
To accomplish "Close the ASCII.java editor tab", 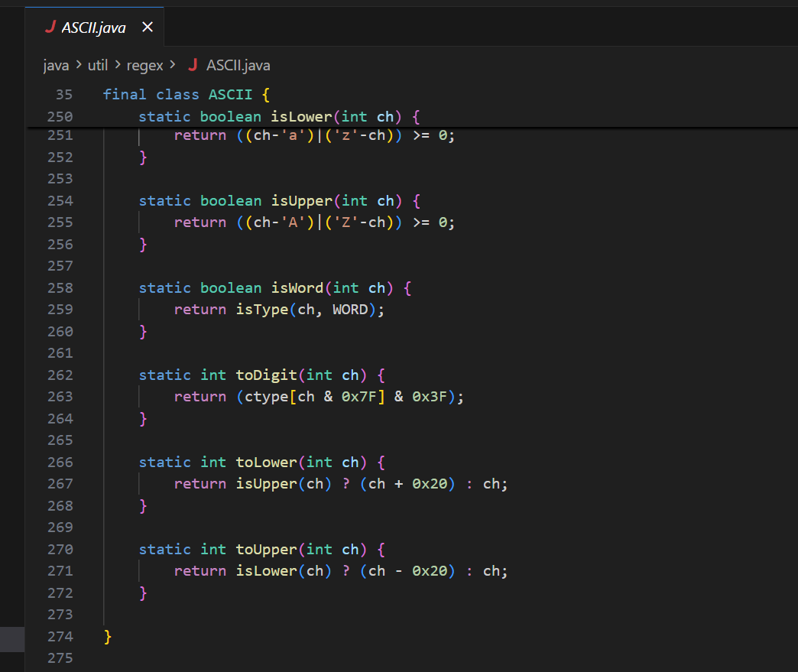I will [148, 28].
